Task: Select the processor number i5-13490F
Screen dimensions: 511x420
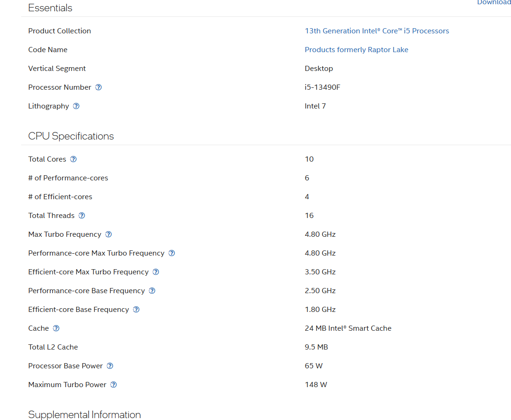Action: [x=322, y=87]
